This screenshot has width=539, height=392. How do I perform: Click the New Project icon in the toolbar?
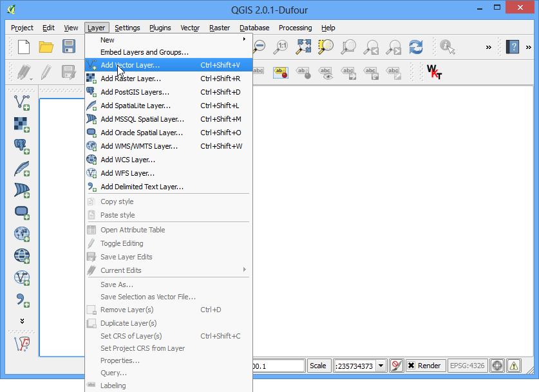pos(23,46)
